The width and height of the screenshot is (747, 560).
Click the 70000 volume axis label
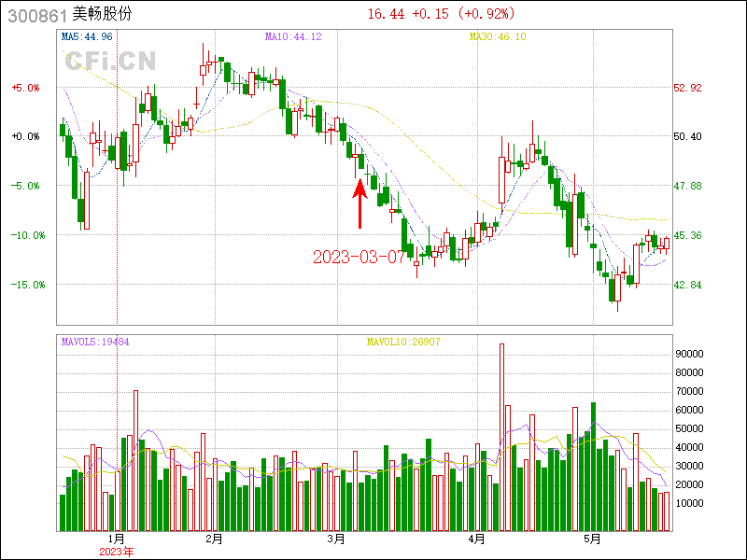[690, 391]
